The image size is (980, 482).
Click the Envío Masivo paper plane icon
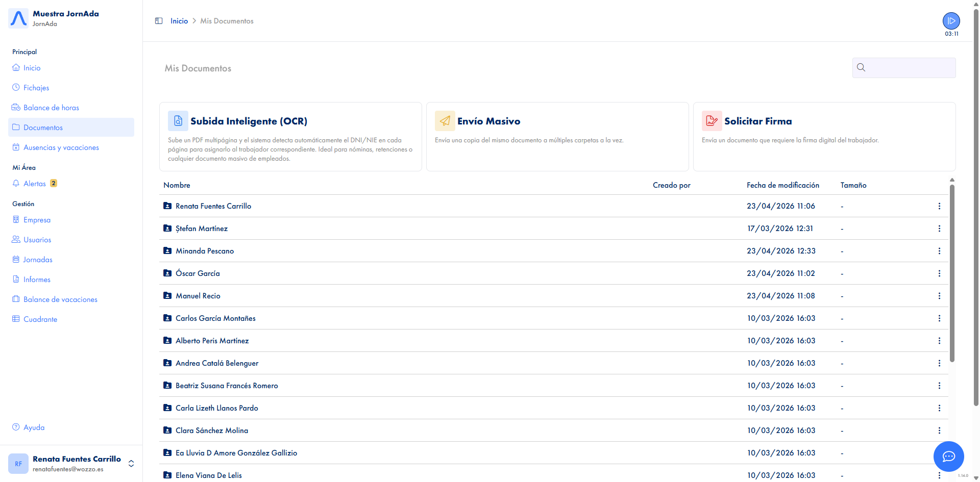(x=445, y=121)
